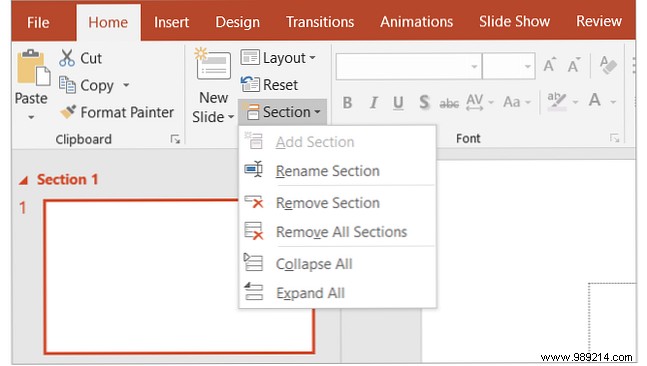The image size is (647, 366).
Task: Expand the New Slide dropdown
Action: (x=231, y=117)
